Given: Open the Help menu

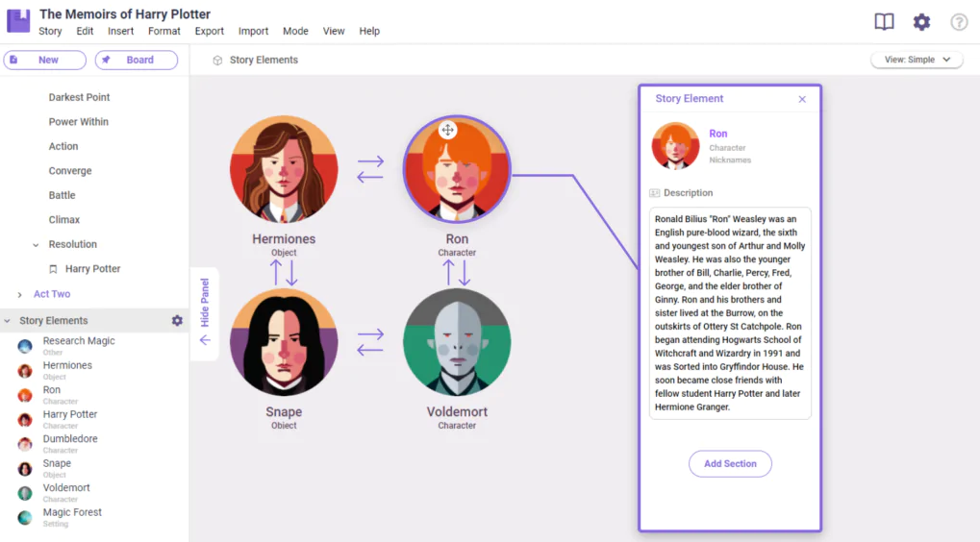Looking at the screenshot, I should (x=369, y=31).
